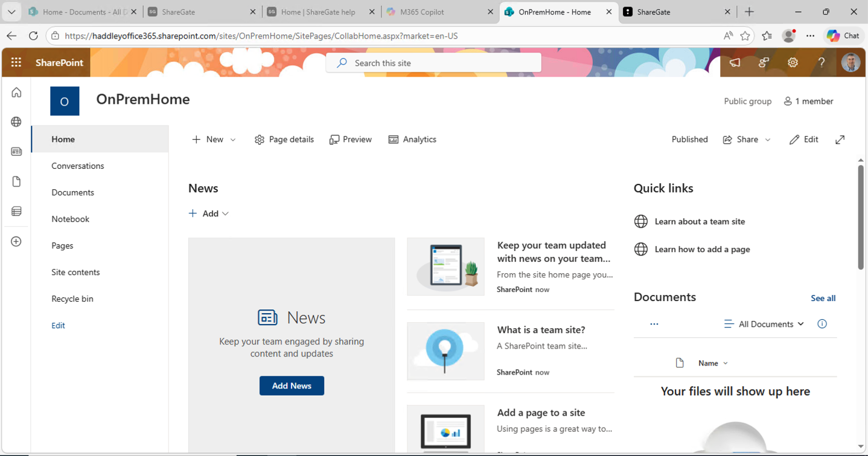Open Add a page to a site article

pos(541,413)
